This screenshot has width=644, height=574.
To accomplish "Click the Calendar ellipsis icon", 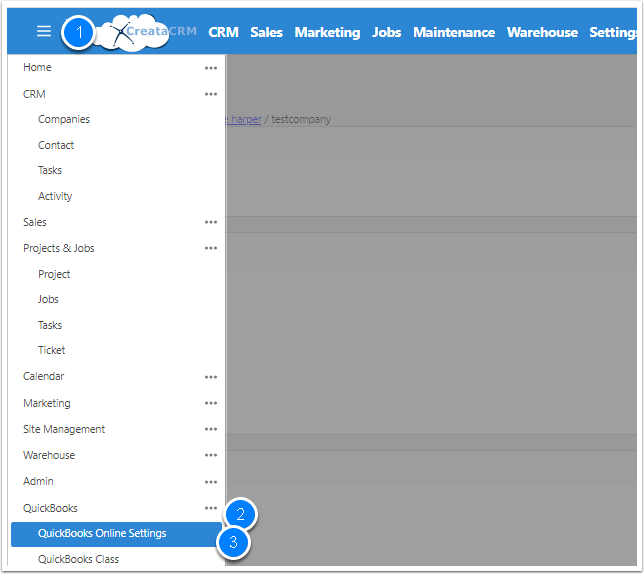I will coord(210,377).
